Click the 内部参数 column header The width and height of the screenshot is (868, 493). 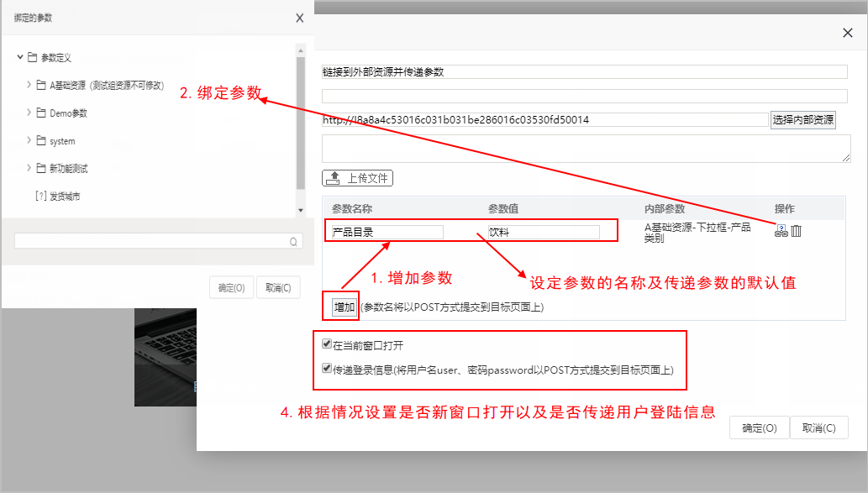(665, 208)
